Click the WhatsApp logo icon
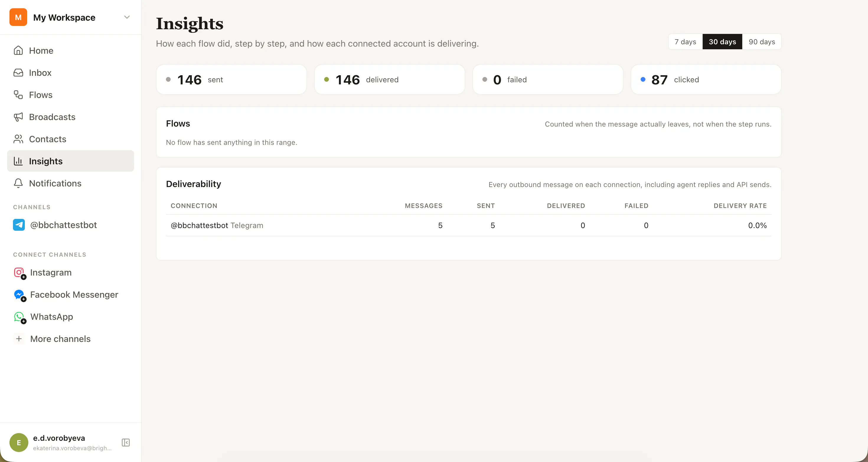Image resolution: width=868 pixels, height=462 pixels. pyautogui.click(x=19, y=317)
